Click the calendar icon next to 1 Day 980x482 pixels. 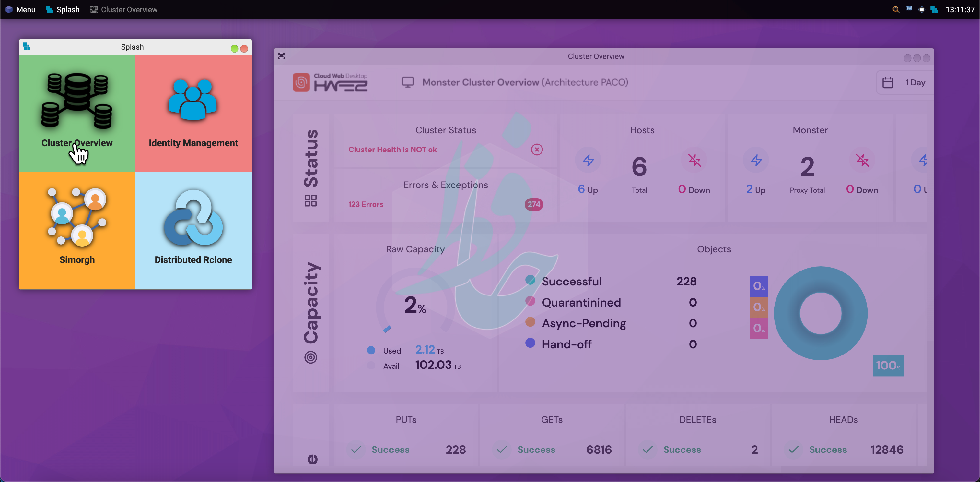tap(888, 83)
